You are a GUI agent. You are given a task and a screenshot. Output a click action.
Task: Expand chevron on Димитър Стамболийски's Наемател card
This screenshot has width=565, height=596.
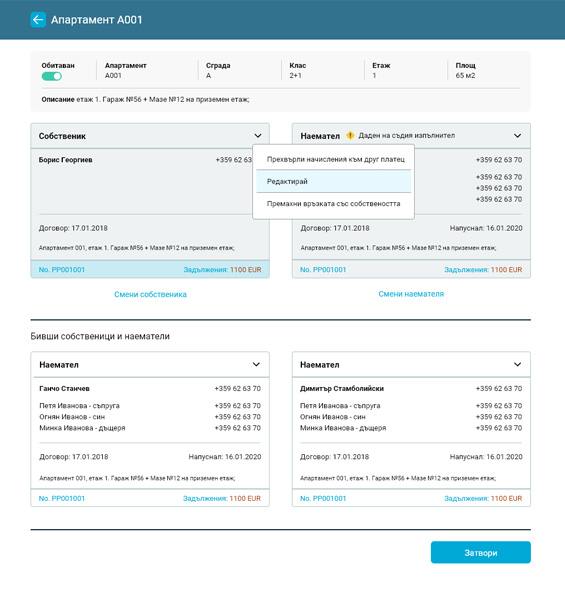(517, 365)
